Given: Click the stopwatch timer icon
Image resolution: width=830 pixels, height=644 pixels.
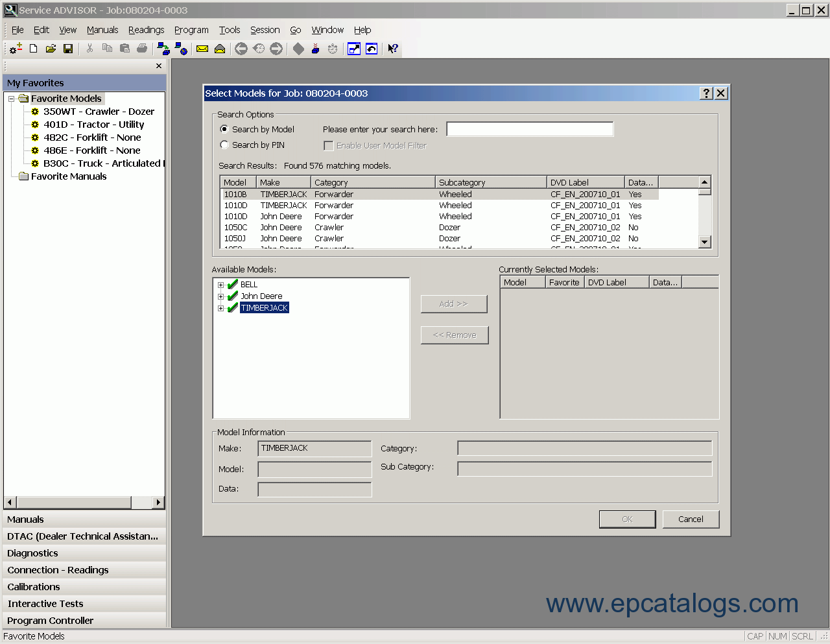Looking at the screenshot, I should click(333, 49).
